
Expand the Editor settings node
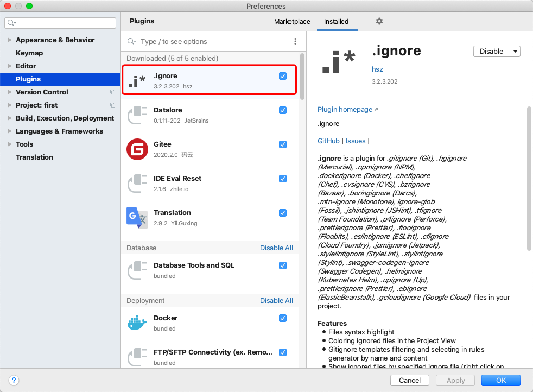(10, 66)
